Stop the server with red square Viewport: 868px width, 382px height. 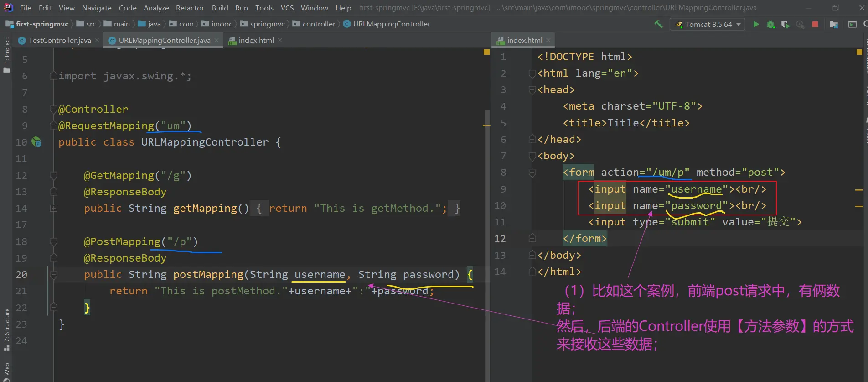click(815, 24)
